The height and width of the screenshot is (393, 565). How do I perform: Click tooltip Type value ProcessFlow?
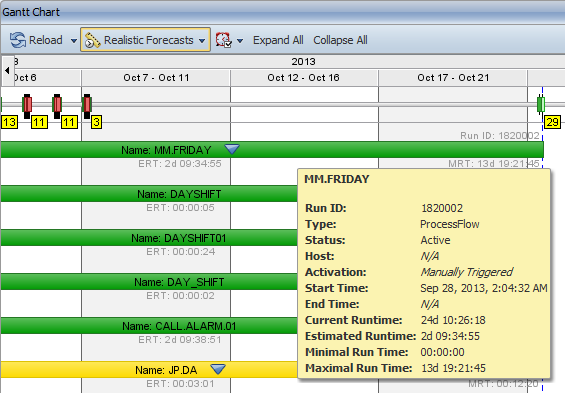(450, 224)
